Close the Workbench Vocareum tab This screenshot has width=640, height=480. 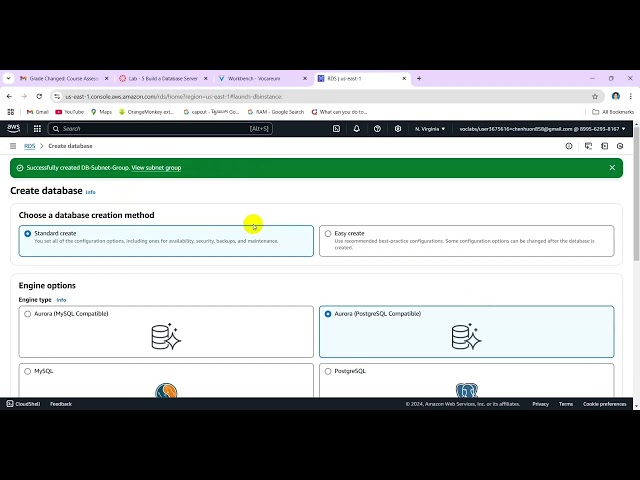point(305,78)
